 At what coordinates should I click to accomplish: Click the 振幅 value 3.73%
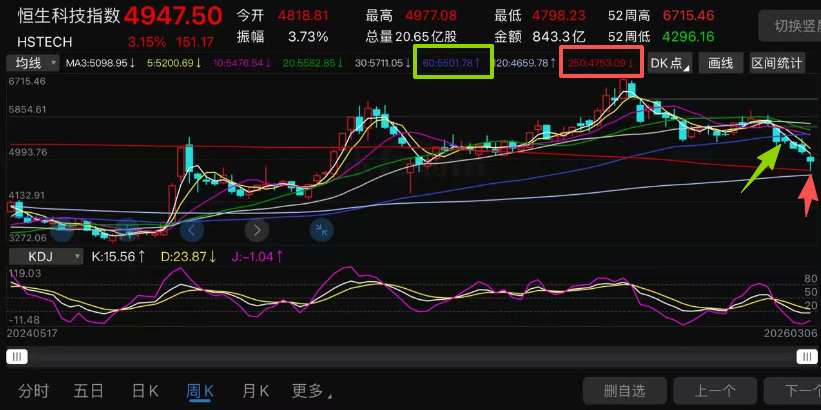pyautogui.click(x=308, y=37)
